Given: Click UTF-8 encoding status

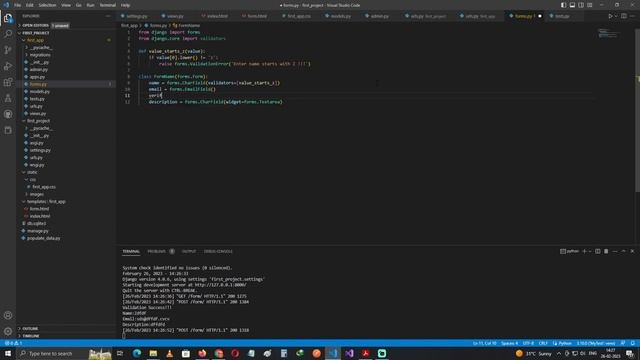Looking at the screenshot, I should pyautogui.click(x=528, y=343).
